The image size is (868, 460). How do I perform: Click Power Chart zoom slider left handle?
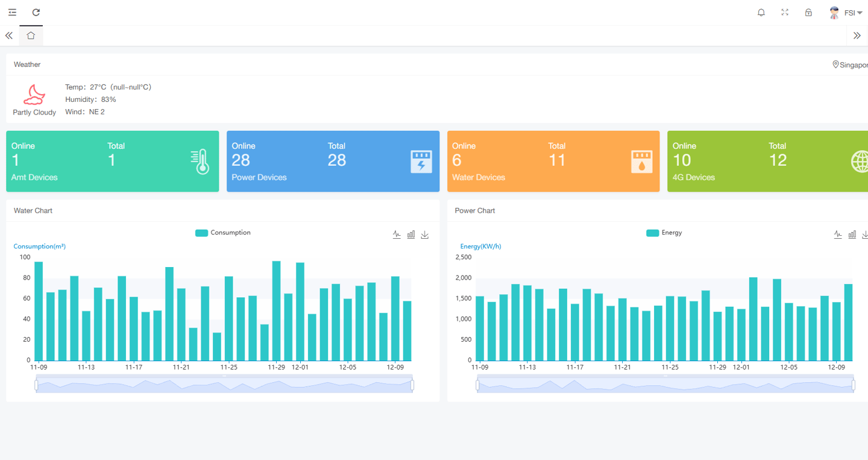[x=477, y=385]
